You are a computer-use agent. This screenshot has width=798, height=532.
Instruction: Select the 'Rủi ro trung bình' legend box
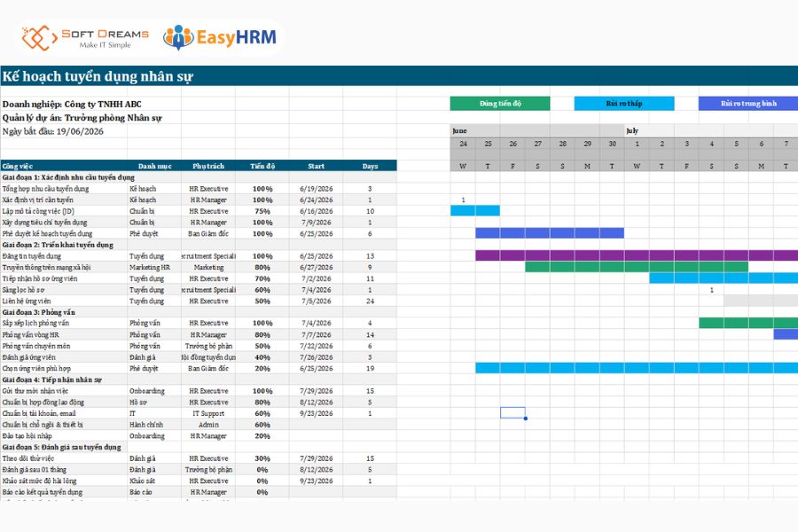point(748,104)
